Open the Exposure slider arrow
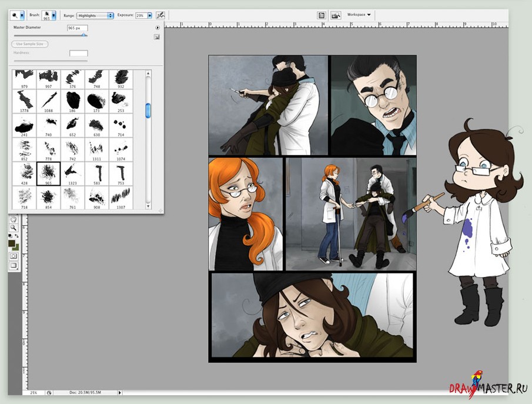Viewport: 532px width, 404px height. (x=149, y=15)
